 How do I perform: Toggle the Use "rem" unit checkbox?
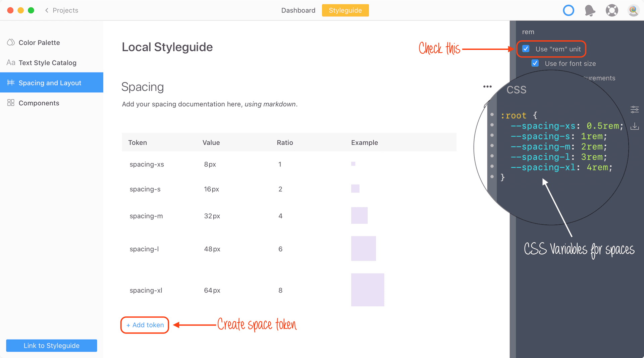pyautogui.click(x=526, y=49)
